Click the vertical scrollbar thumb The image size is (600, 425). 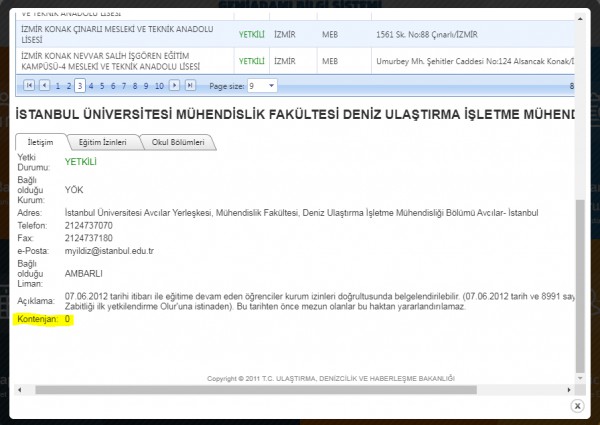(x=580, y=286)
